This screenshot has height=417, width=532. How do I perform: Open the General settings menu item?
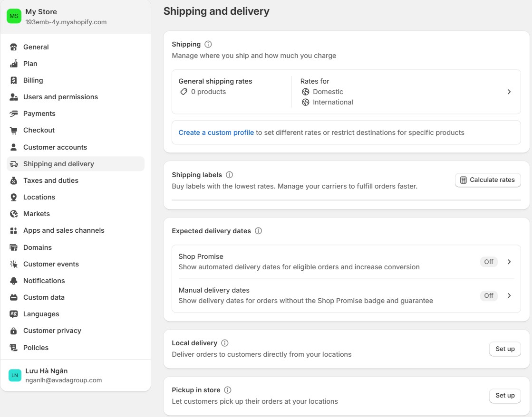pos(75,47)
